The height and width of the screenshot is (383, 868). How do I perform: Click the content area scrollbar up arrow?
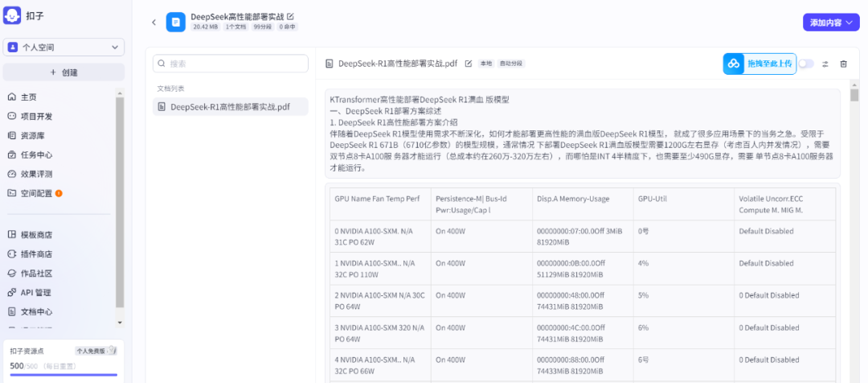(854, 84)
